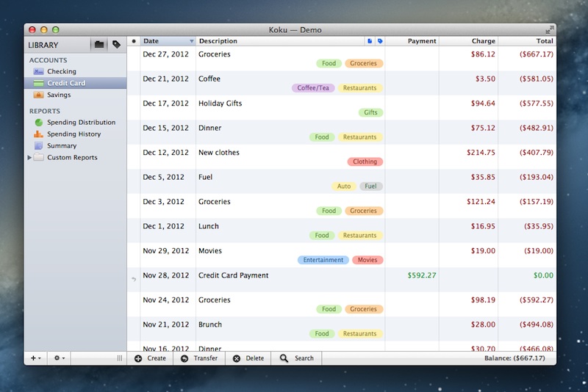Click the Clothing tag on New clothes
This screenshot has height=392, width=588.
pyautogui.click(x=365, y=161)
